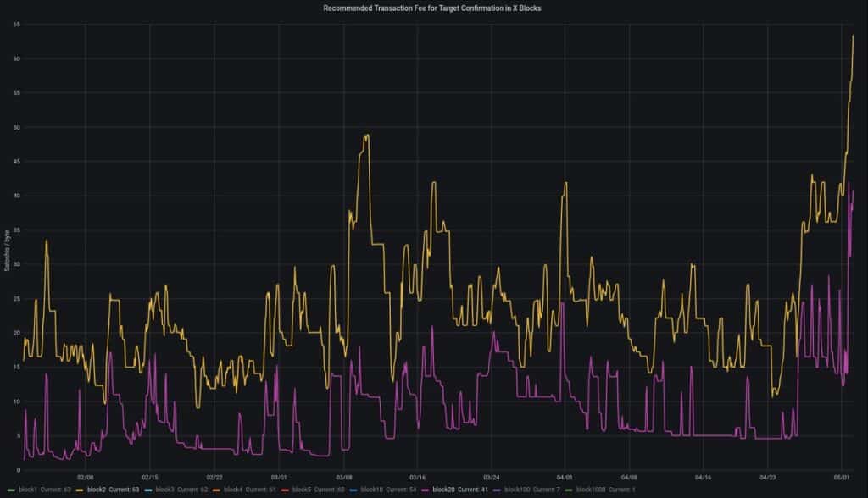
Task: Click the 03/16 date label on the x-axis
Action: (x=417, y=478)
